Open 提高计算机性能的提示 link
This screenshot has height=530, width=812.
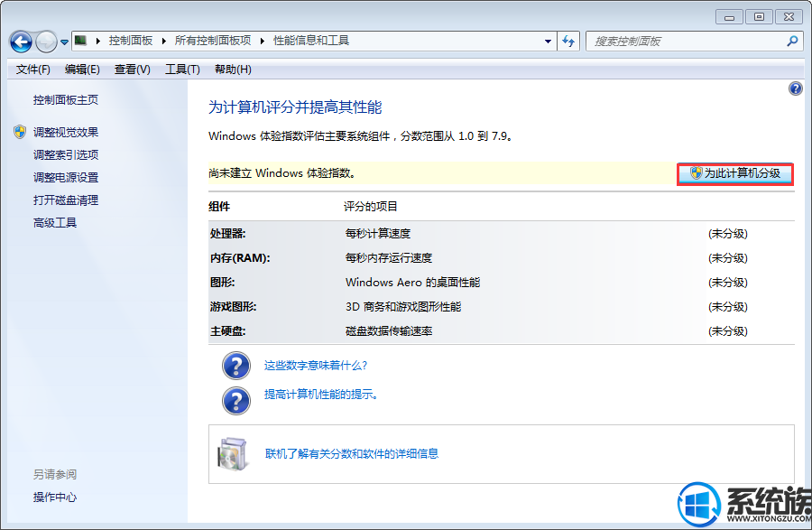[321, 395]
